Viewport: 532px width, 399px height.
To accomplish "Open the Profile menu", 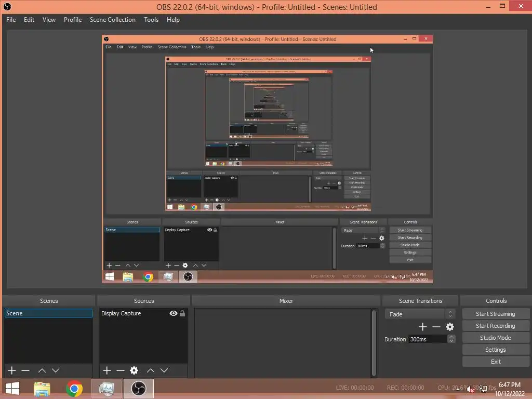I will 73,20.
